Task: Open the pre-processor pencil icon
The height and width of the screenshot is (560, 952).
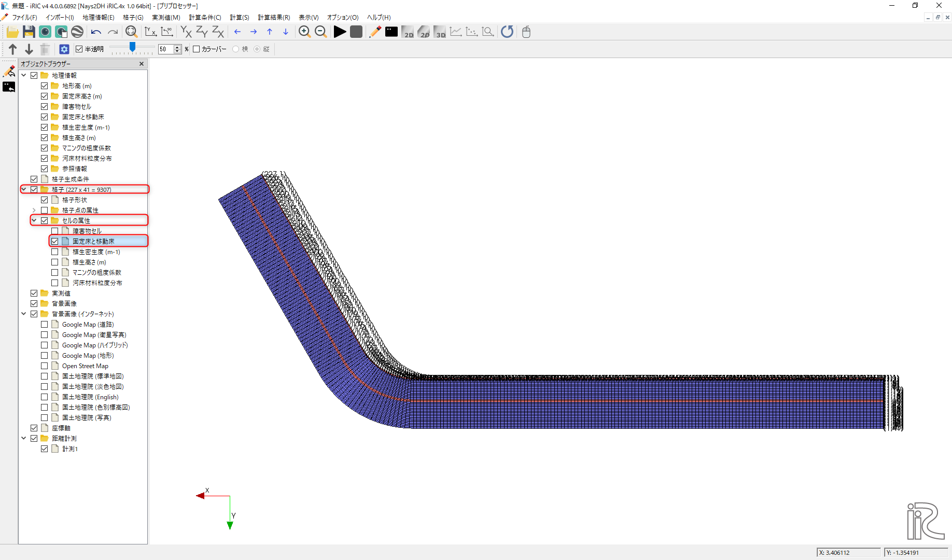Action: 375,32
